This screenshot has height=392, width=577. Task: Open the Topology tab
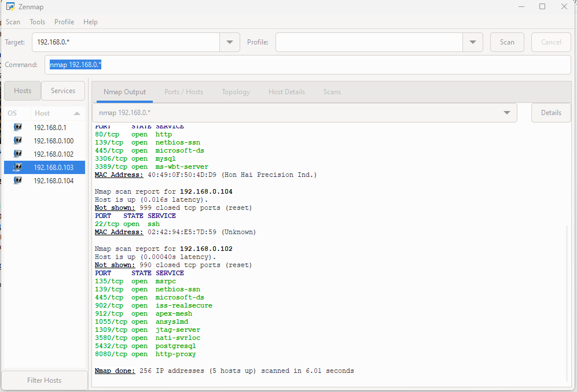pos(236,92)
